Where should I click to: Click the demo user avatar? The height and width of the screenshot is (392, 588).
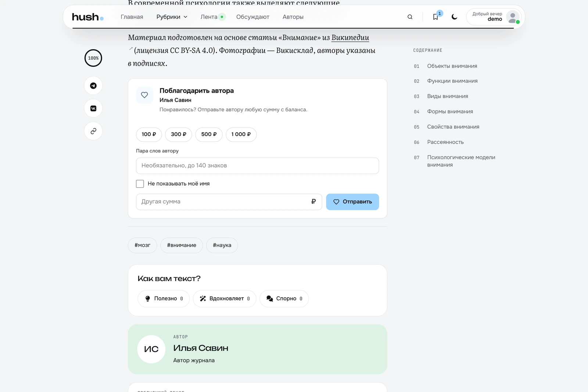[513, 17]
